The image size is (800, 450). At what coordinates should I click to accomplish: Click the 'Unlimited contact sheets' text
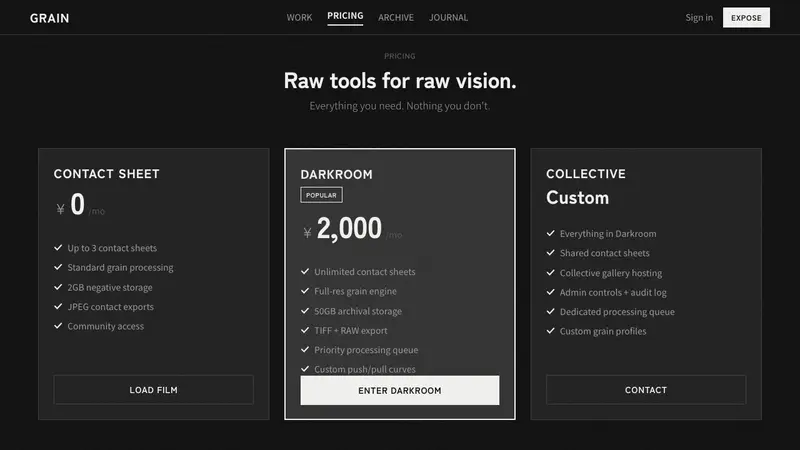click(365, 272)
